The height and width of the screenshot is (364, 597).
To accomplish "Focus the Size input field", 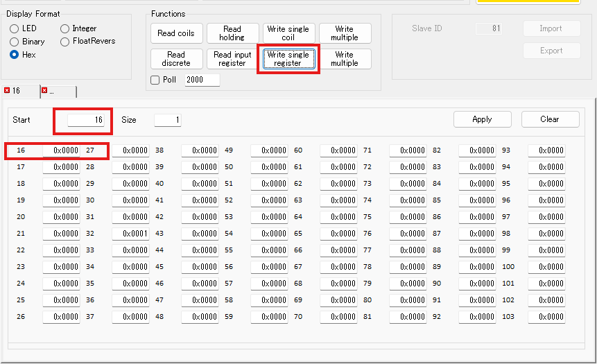I will click(168, 120).
